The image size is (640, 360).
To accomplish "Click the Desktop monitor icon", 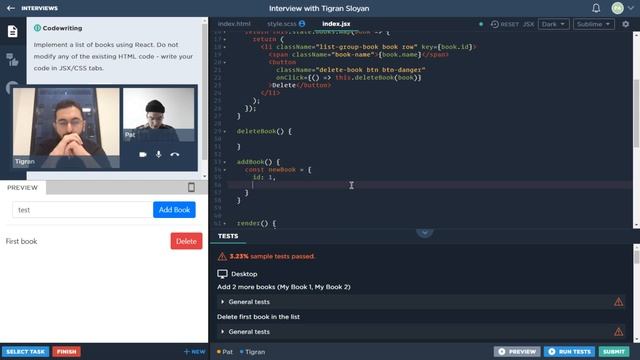I will pyautogui.click(x=222, y=274).
